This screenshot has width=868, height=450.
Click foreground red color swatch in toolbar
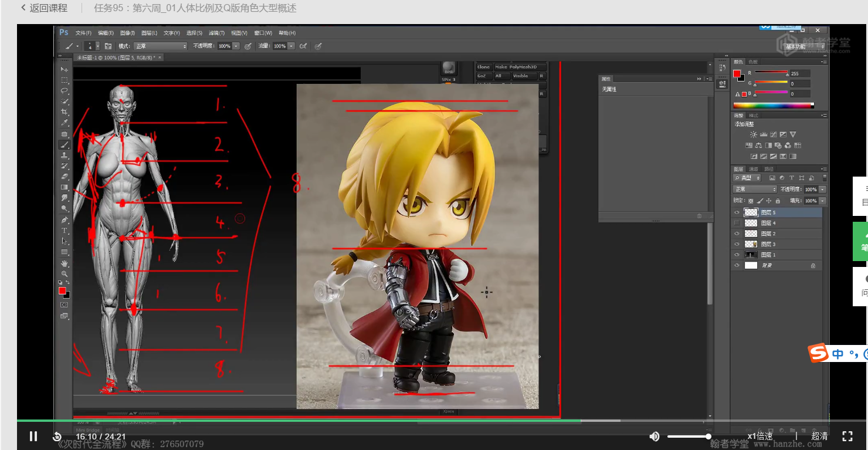[62, 290]
